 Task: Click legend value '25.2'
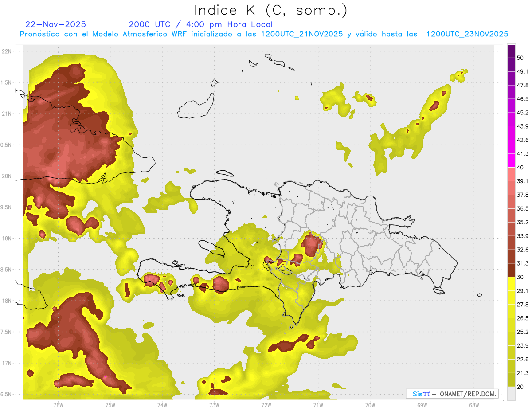(x=523, y=332)
